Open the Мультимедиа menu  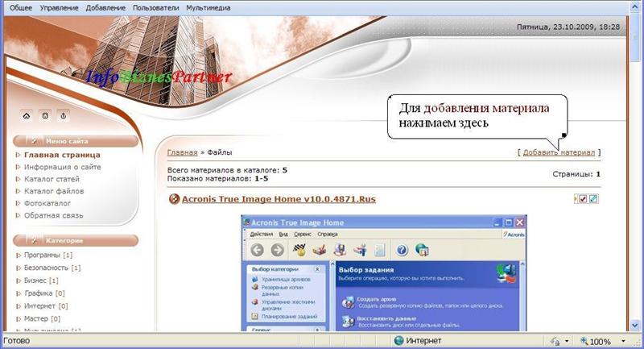(x=208, y=8)
